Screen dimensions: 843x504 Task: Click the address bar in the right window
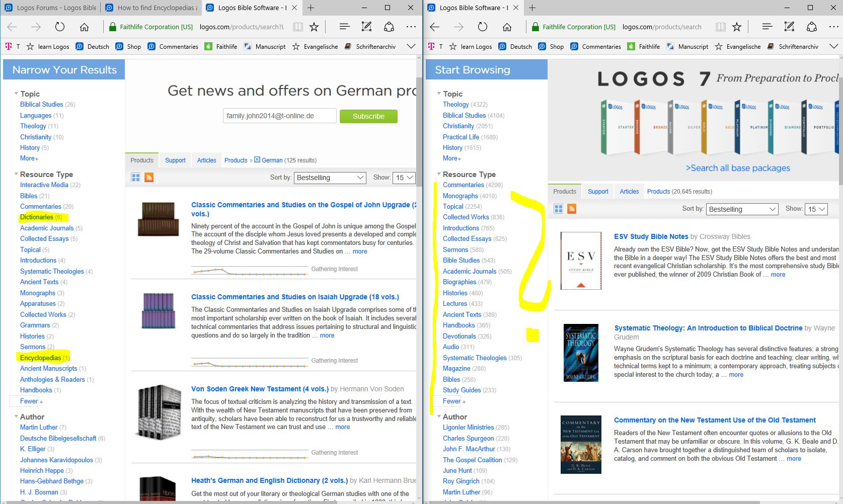pos(662,27)
